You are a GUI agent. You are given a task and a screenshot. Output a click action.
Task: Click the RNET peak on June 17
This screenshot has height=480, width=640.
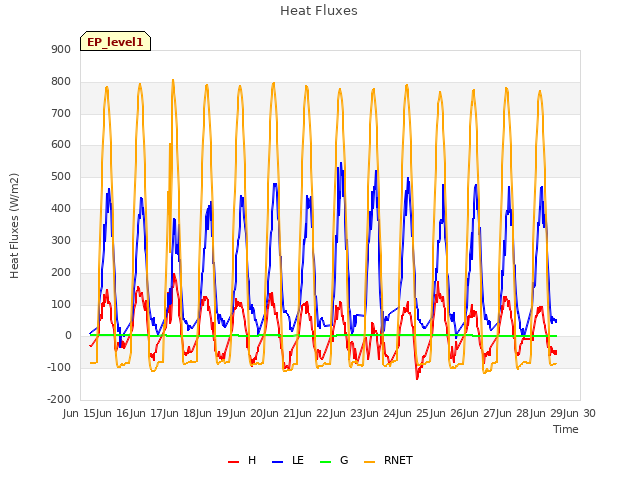point(173,80)
